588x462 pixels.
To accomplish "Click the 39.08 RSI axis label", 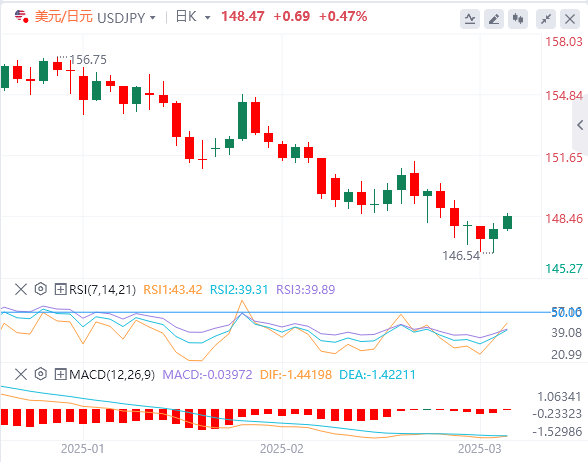I will click(566, 333).
